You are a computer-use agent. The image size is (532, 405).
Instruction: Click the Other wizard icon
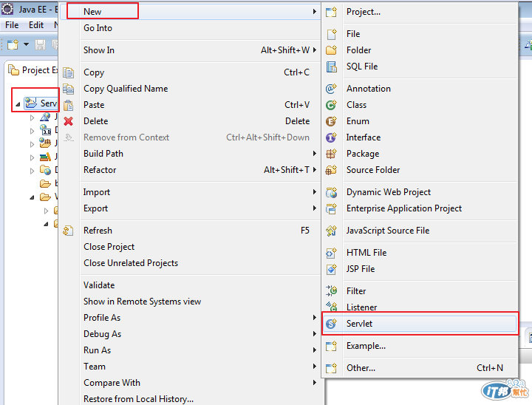point(331,368)
